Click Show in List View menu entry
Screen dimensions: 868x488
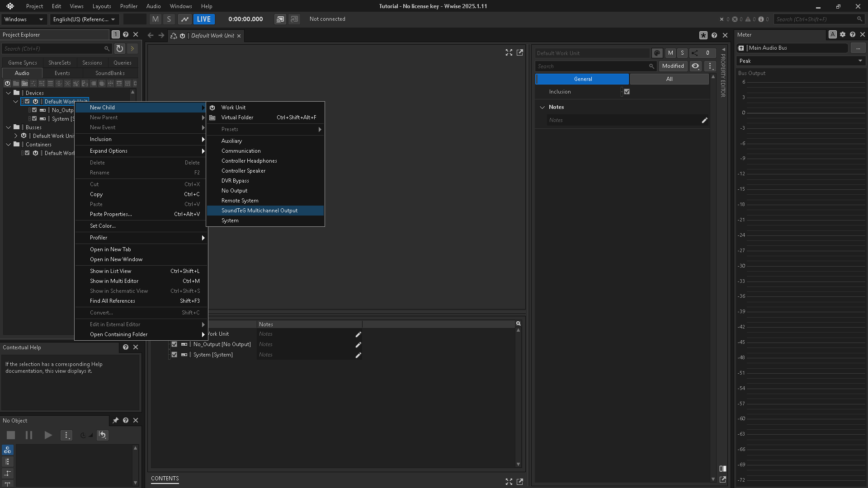coord(141,271)
